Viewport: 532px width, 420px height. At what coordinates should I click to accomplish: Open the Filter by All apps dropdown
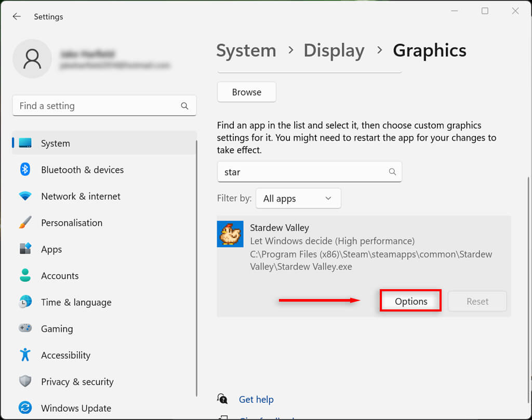tap(298, 198)
